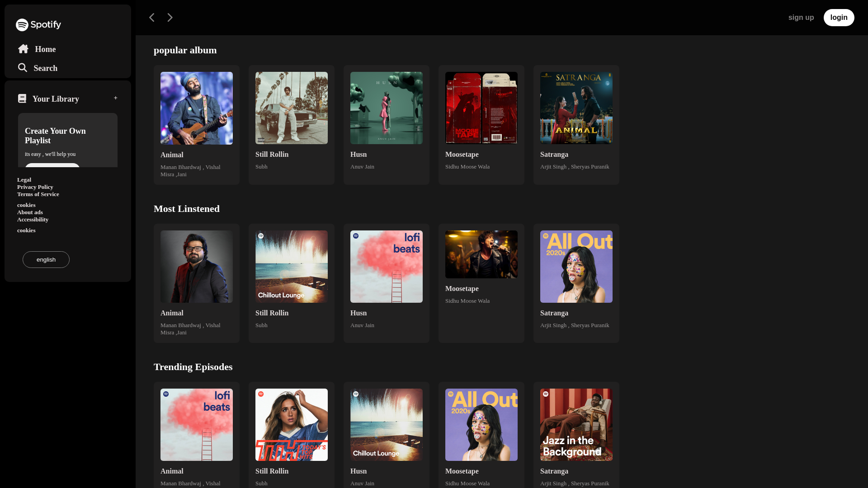This screenshot has width=868, height=488.
Task: Open Husn album cover in popular album
Action: (387, 108)
